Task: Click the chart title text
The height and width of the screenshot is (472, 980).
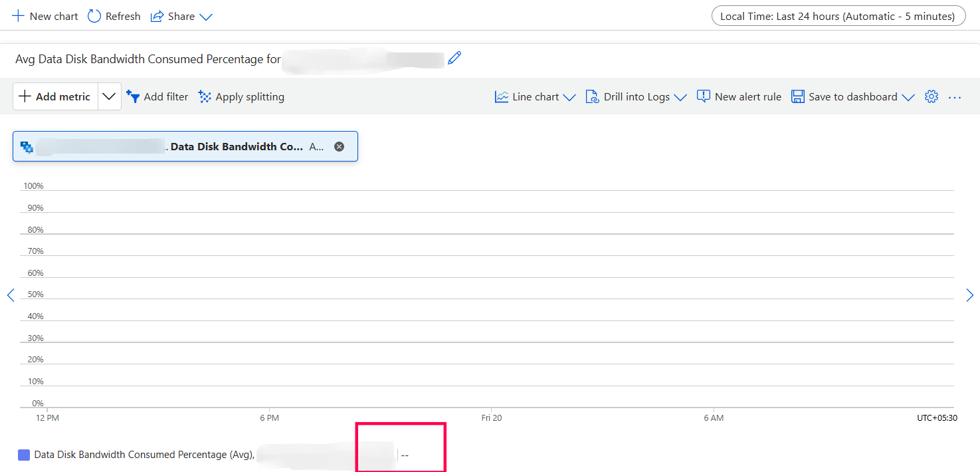Action: (x=148, y=59)
